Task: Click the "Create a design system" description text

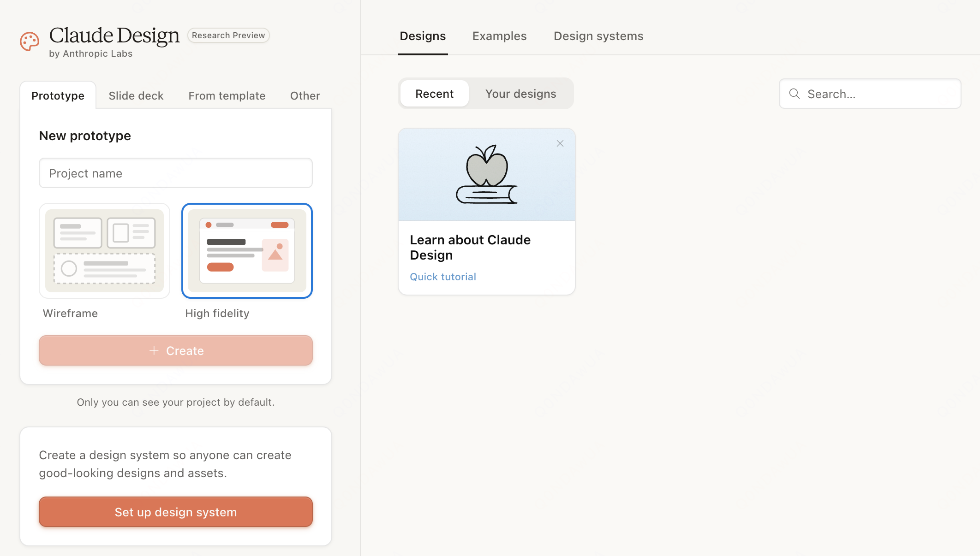Action: 165,464
